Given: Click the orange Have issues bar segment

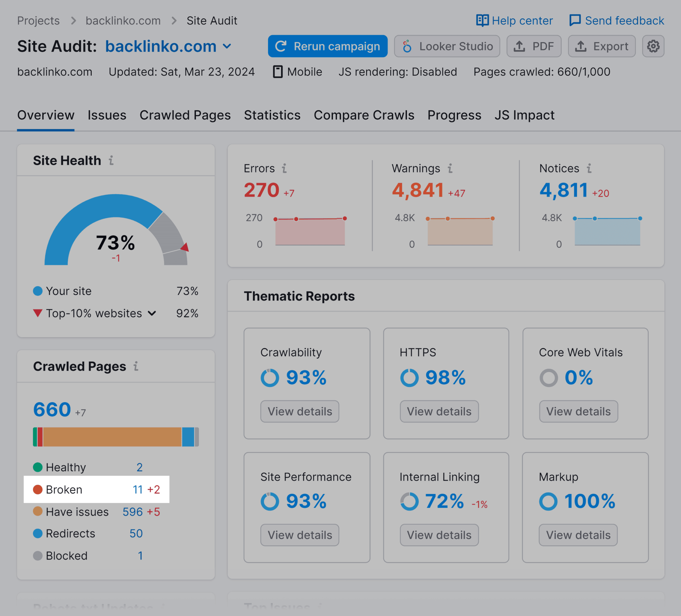Looking at the screenshot, I should tap(112, 437).
